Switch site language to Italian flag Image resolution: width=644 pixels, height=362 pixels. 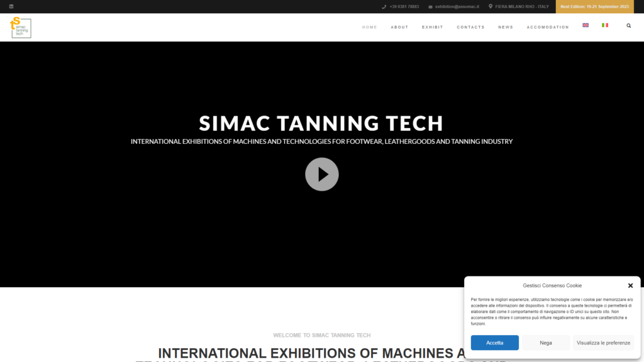pos(605,25)
